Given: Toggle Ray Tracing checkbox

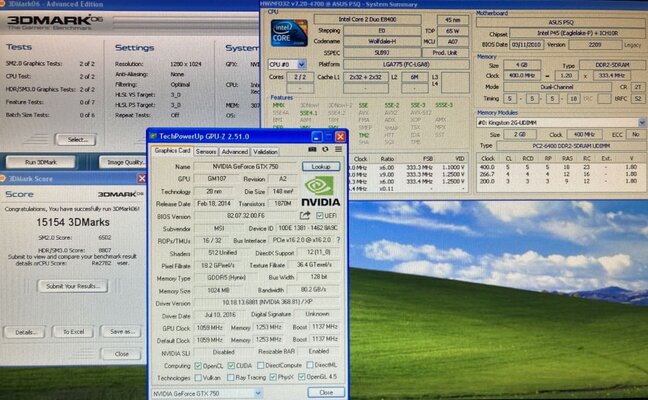Looking at the screenshot, I should [x=231, y=378].
